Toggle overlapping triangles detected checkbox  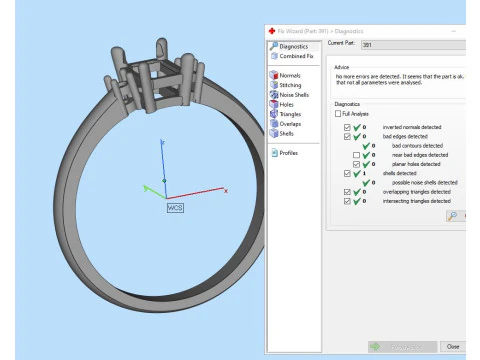(347, 192)
